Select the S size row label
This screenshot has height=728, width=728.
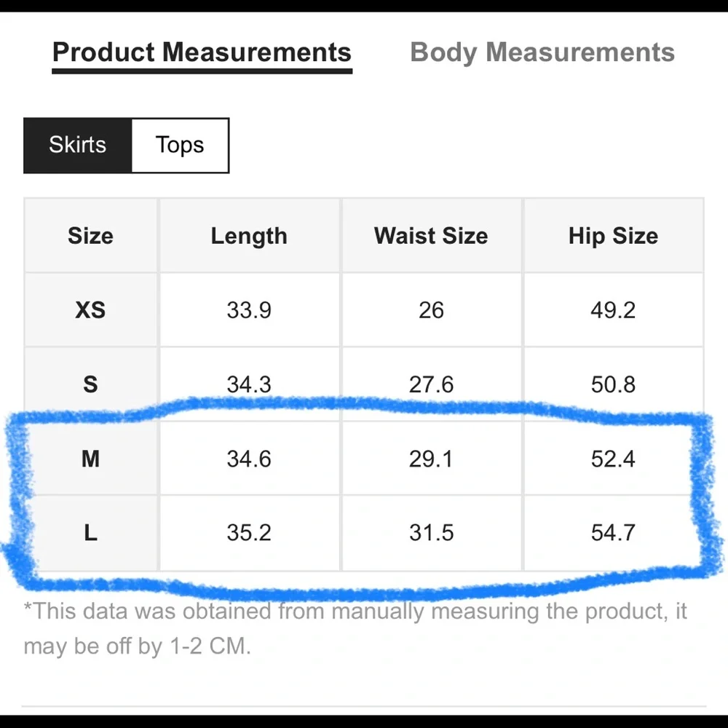tap(90, 384)
